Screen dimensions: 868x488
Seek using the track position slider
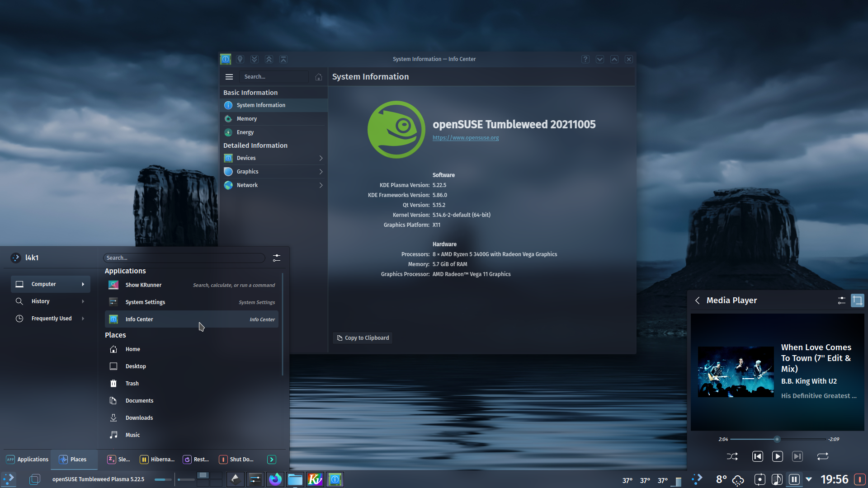(778, 439)
